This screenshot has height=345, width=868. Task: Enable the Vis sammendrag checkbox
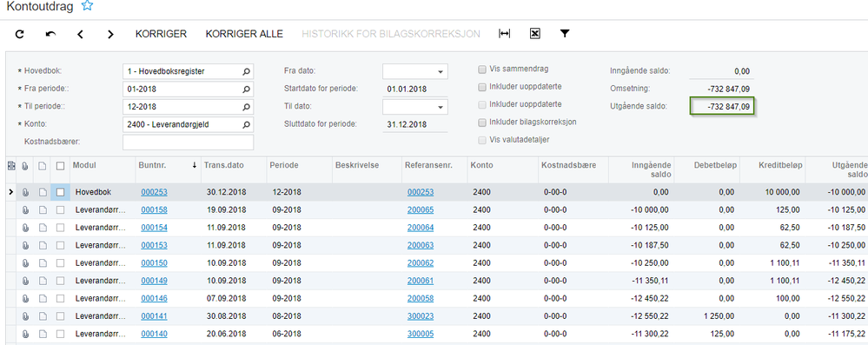pos(482,70)
